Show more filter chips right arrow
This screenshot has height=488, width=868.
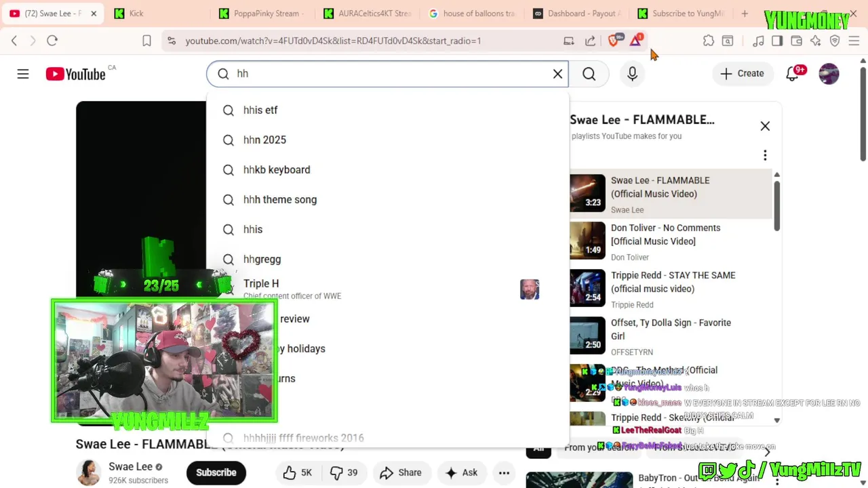(x=767, y=451)
